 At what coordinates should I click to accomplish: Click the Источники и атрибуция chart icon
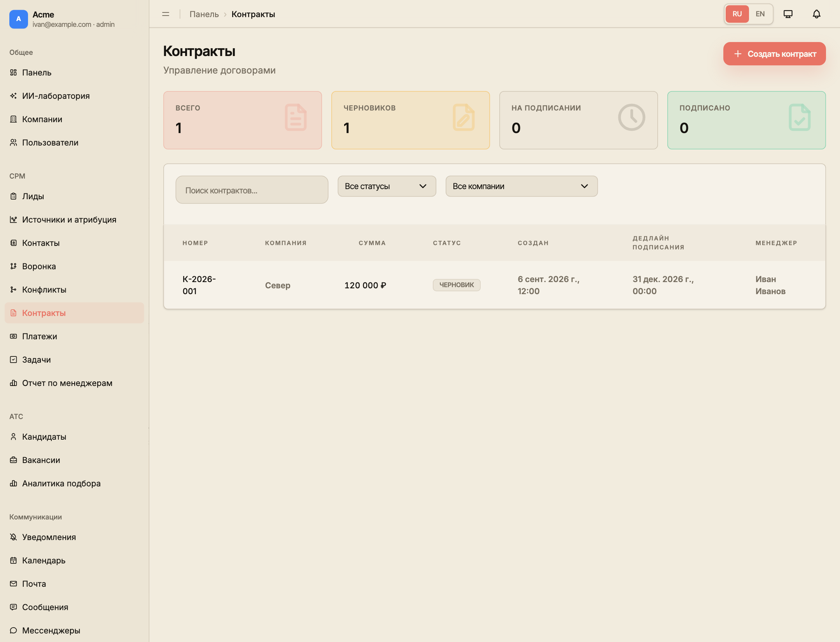14,219
